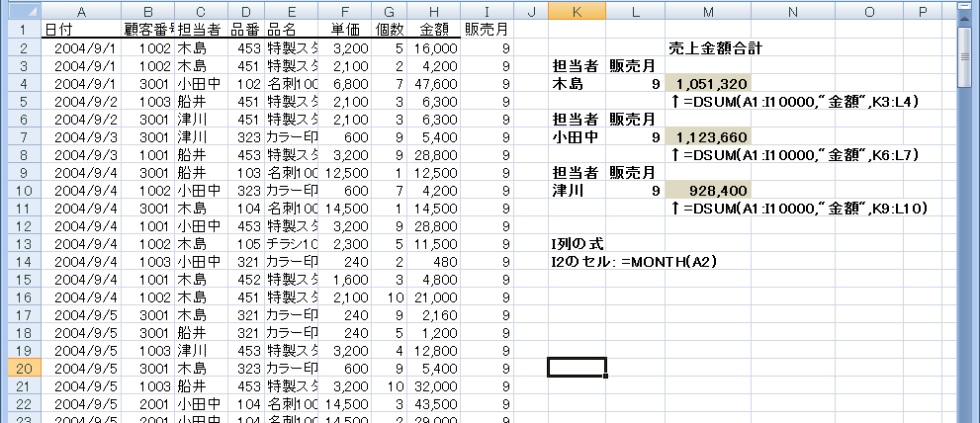The width and height of the screenshot is (980, 423).
Task: Select the 津川 criteria cell in column K
Action: (577, 189)
